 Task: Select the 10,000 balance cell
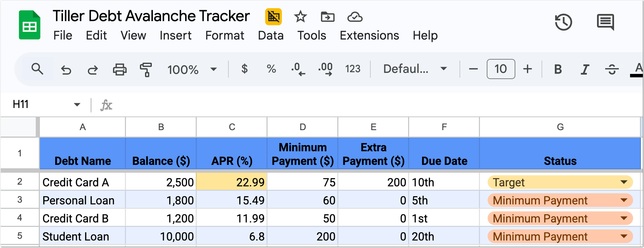[161, 236]
